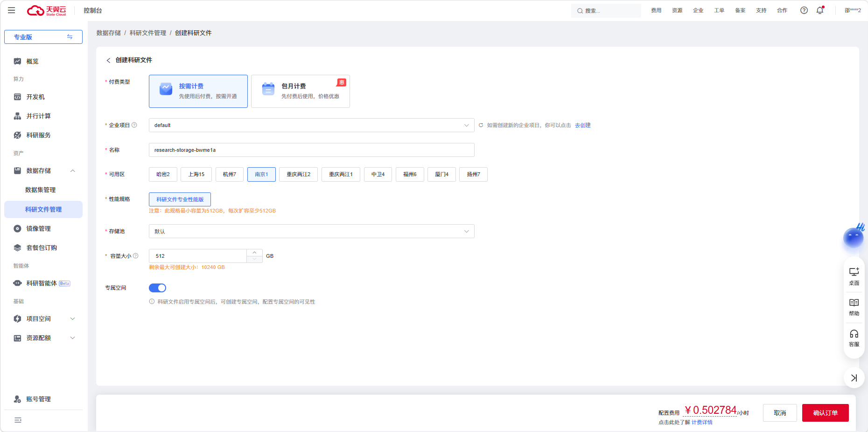This screenshot has width=868, height=432.
Task: Select availability zone 杭州7
Action: 230,174
